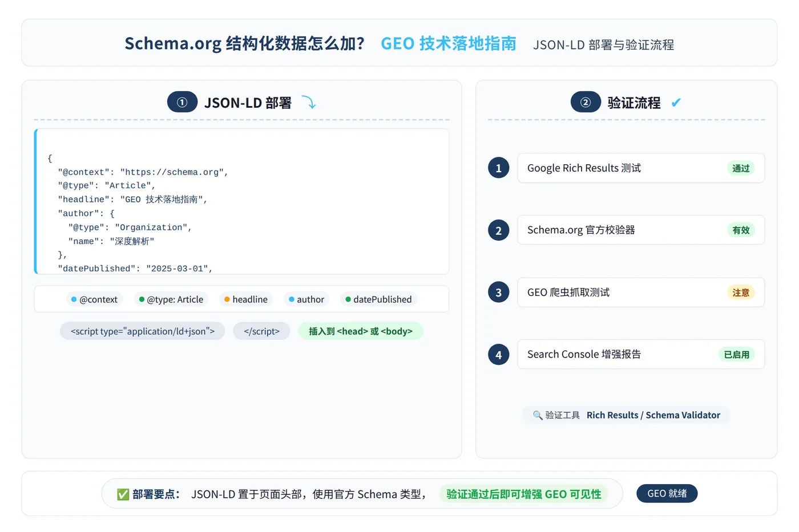Open the GEO 爬虫抓取测试 card
The height and width of the screenshot is (532, 799).
pos(641,292)
